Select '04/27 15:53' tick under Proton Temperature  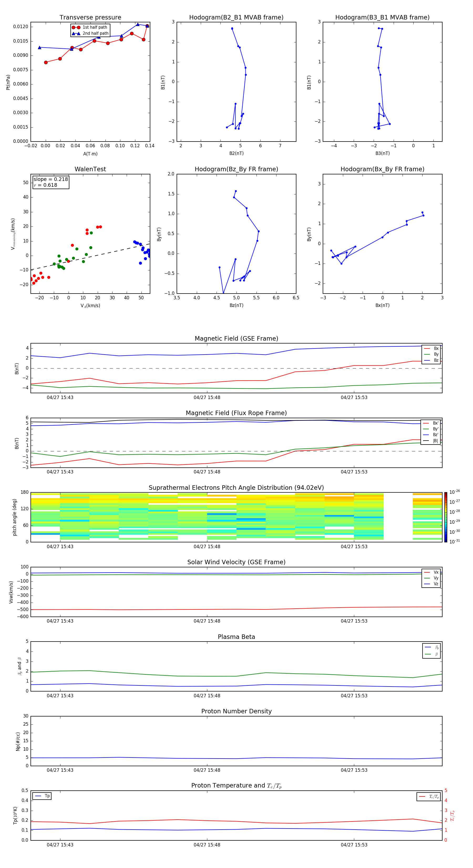click(x=354, y=845)
